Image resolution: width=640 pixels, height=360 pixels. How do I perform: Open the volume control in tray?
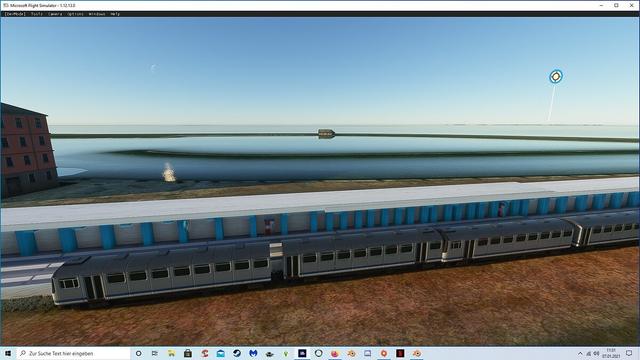[596, 353]
